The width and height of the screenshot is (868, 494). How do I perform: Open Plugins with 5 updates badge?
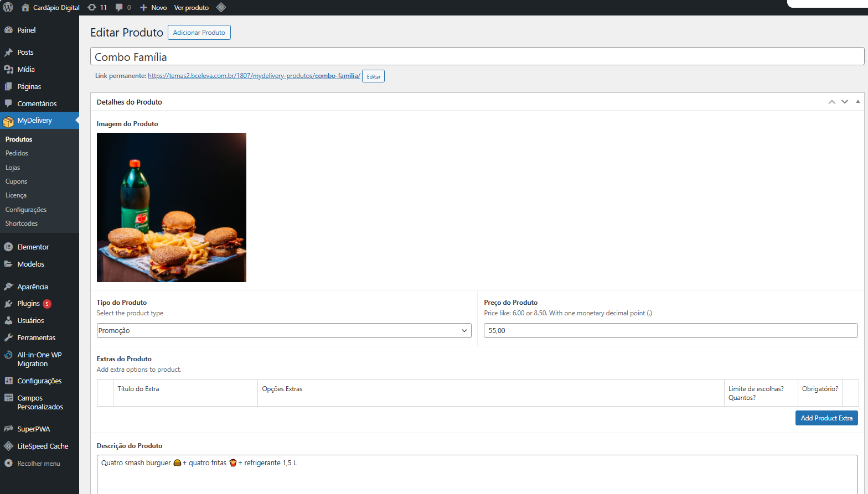tap(28, 304)
